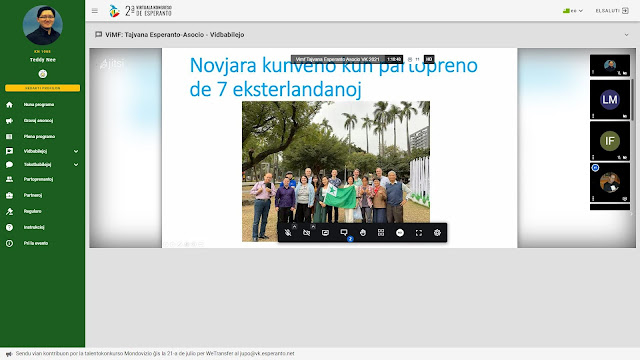This screenshot has height=360, width=640.
Task: Open the language selector dropdown
Action: 573,11
